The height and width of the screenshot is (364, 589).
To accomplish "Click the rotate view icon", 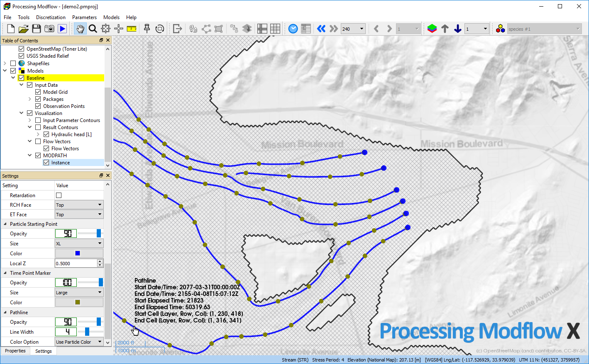I will (159, 29).
